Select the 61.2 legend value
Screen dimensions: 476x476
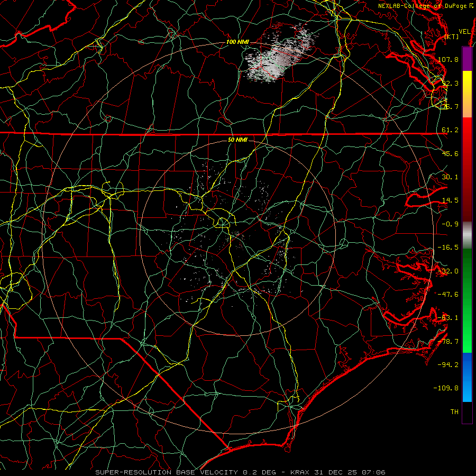(x=450, y=130)
